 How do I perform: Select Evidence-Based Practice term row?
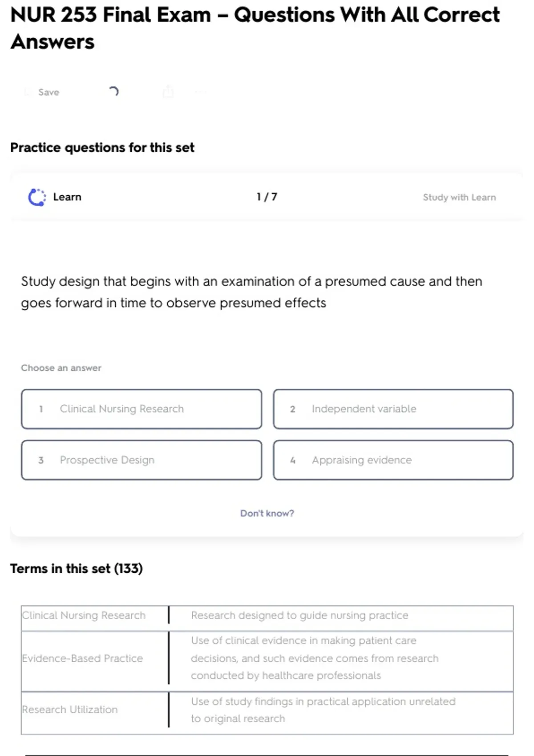click(x=83, y=658)
